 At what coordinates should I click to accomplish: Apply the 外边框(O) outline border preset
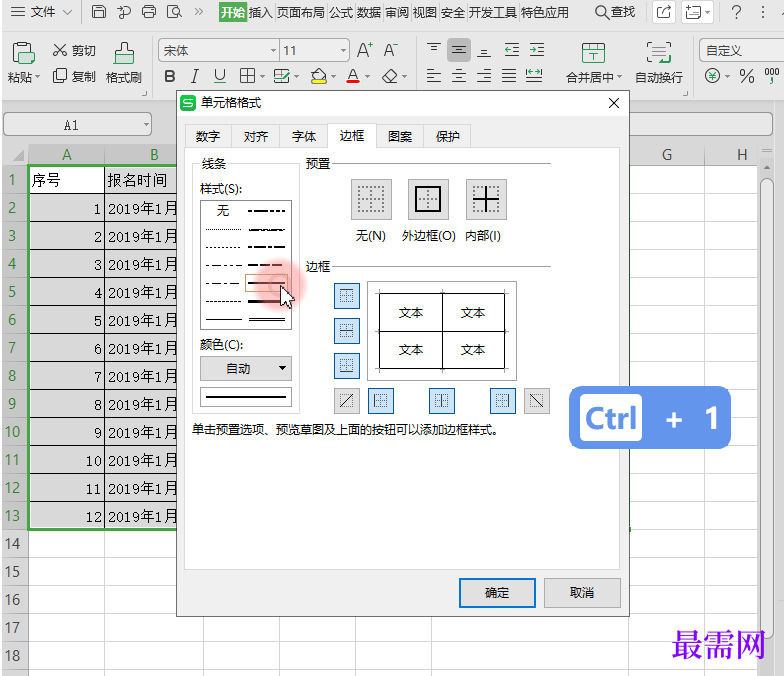click(428, 200)
